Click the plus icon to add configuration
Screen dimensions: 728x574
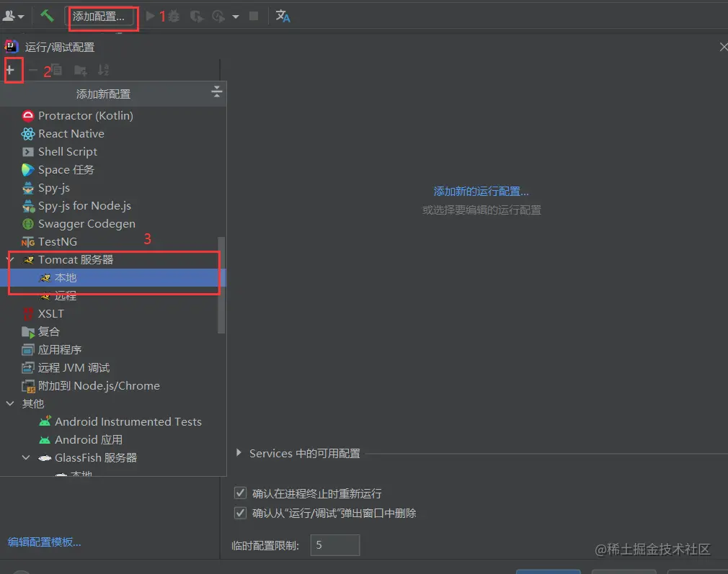[10, 70]
